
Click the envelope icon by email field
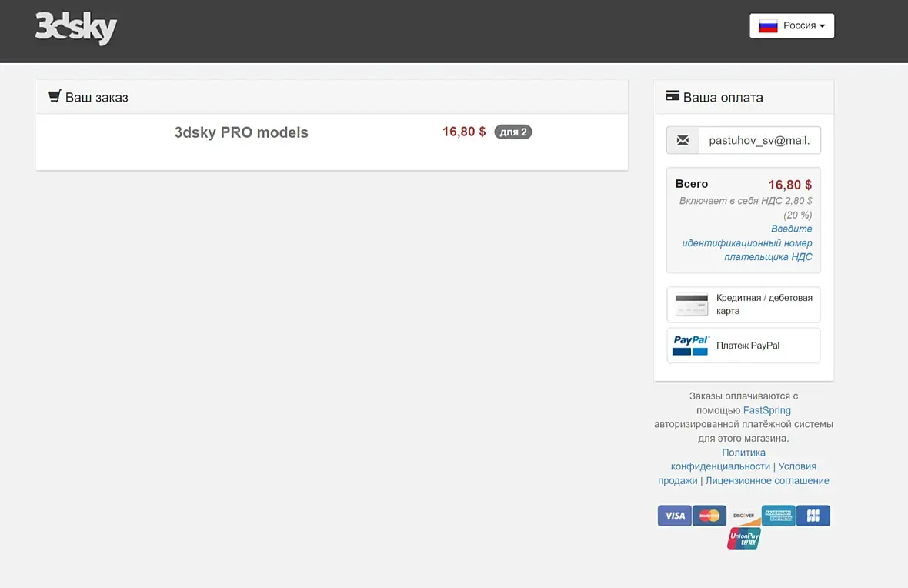pyautogui.click(x=683, y=140)
